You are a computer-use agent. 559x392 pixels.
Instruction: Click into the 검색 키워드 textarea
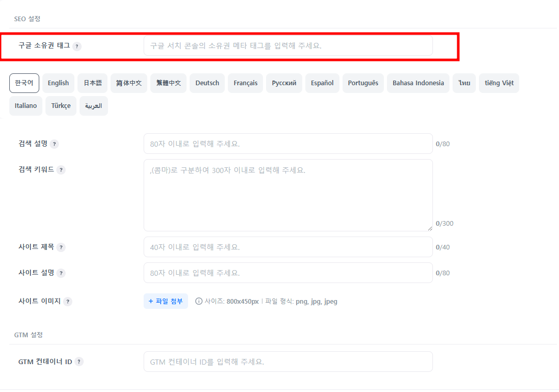point(288,195)
